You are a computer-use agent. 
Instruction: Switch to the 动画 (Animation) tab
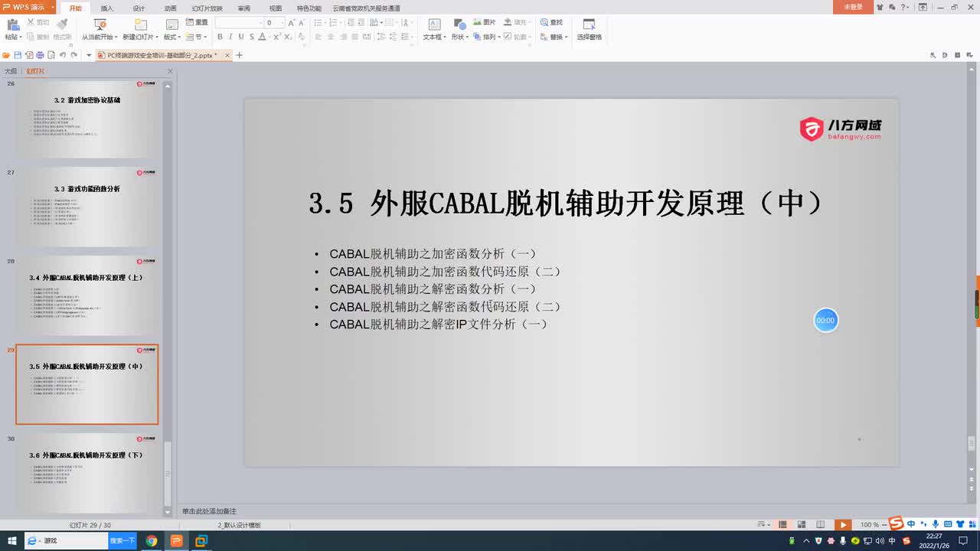pyautogui.click(x=170, y=8)
